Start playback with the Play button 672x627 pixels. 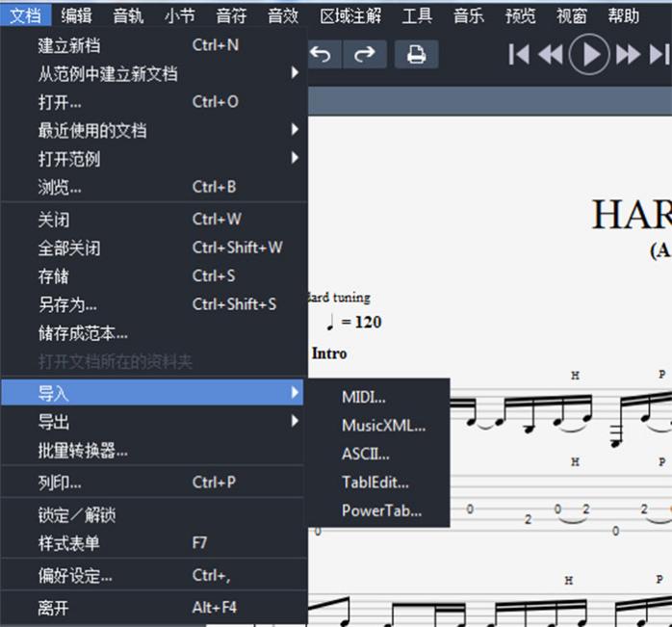589,55
